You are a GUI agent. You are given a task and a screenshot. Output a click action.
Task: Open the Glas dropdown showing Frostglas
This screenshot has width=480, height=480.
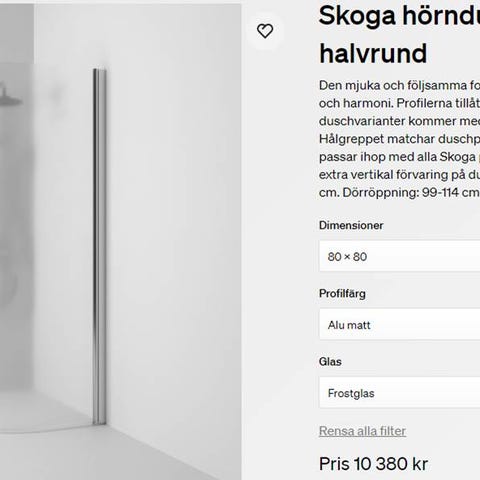399,393
